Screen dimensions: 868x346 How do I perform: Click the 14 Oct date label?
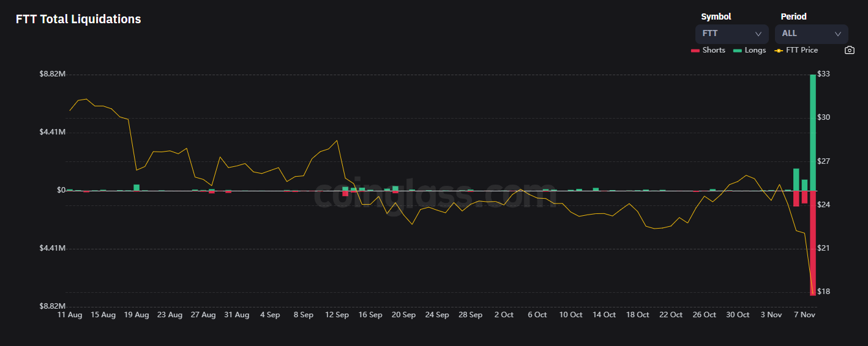point(604,315)
